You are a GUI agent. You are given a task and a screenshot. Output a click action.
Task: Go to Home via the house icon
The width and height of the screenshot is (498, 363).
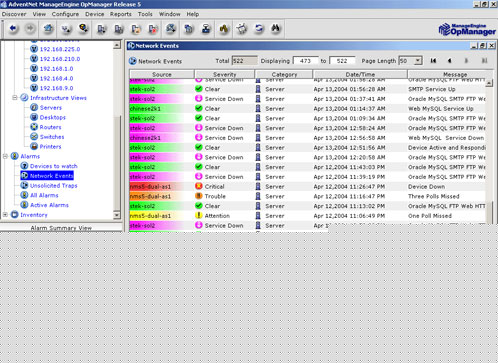(48, 29)
